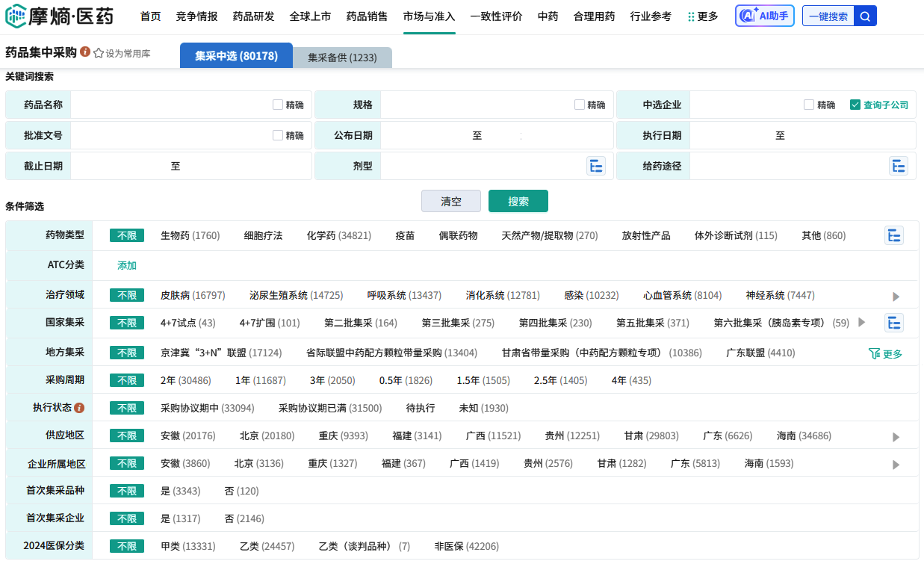Open 药品研发 in the top navigation
The width and height of the screenshot is (924, 564).
click(253, 16)
